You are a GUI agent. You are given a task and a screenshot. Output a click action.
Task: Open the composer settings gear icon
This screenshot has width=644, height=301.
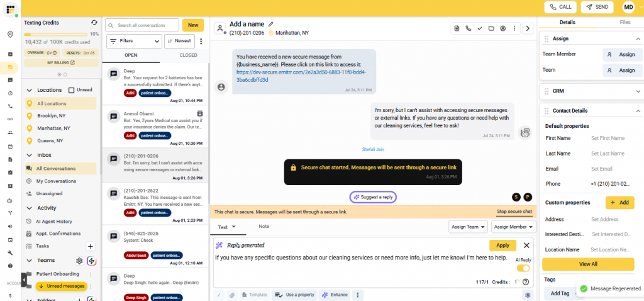(x=528, y=295)
